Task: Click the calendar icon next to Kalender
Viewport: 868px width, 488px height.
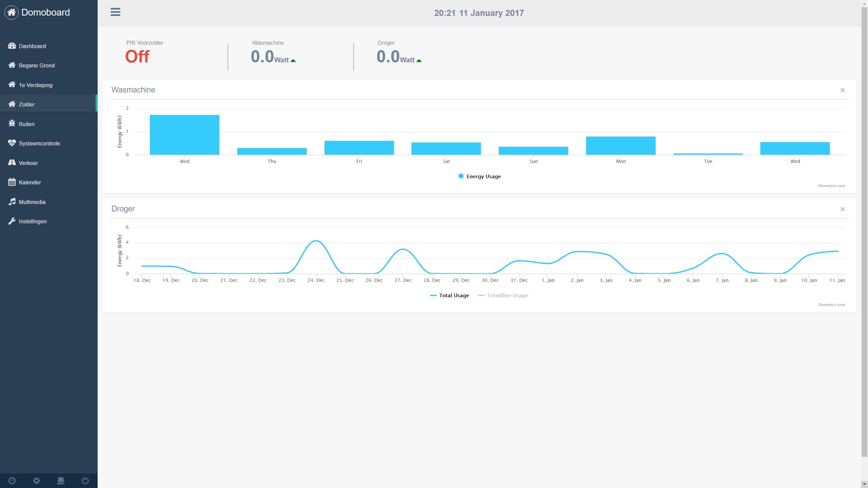Action: point(12,182)
